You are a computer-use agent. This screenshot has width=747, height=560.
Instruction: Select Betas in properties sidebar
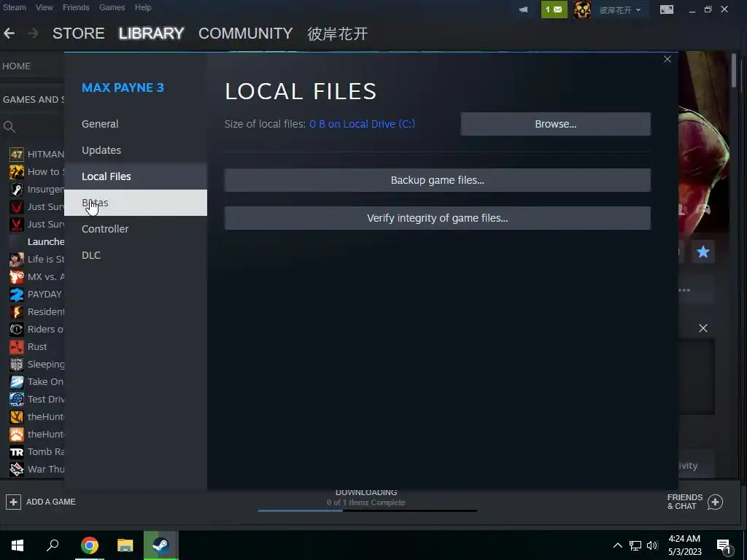point(135,203)
